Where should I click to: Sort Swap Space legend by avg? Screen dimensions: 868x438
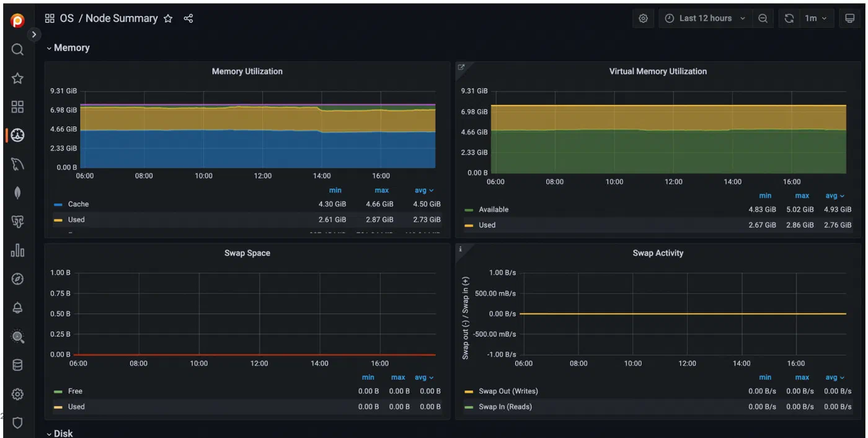coord(424,377)
